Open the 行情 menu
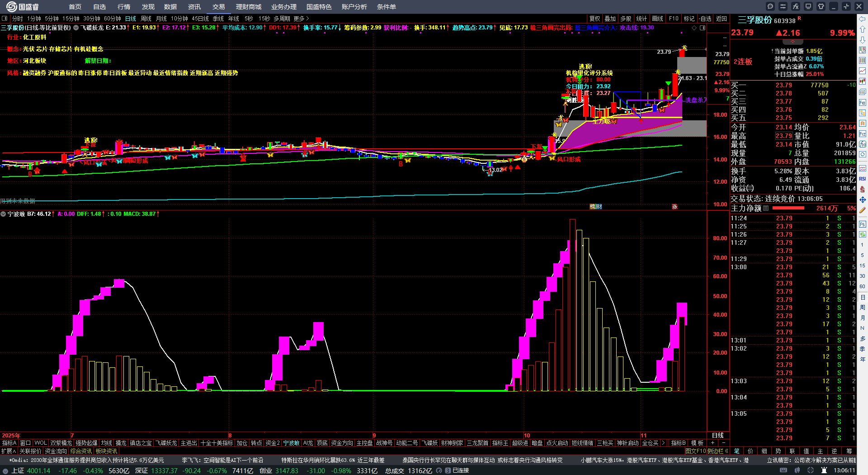The height and width of the screenshot is (475, 868). click(x=124, y=7)
